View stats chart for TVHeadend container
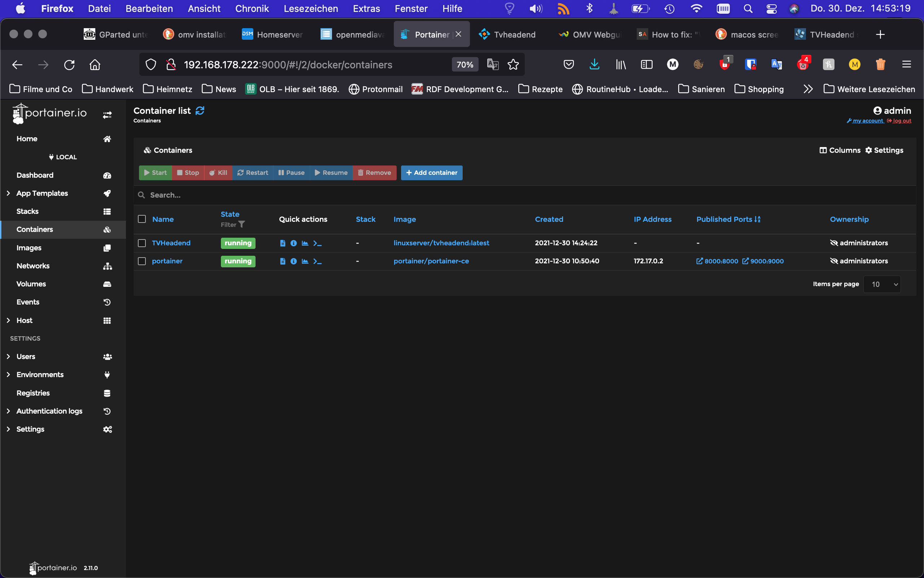 [305, 243]
